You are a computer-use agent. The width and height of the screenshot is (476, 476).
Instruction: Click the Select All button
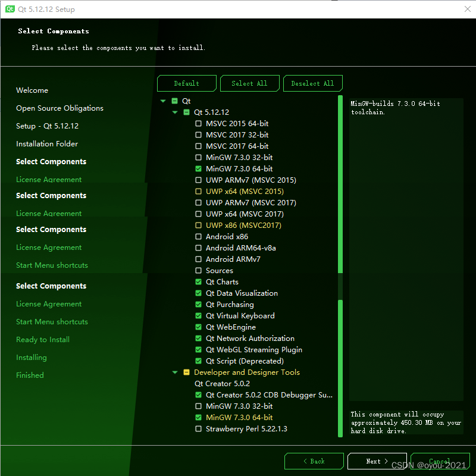[249, 83]
